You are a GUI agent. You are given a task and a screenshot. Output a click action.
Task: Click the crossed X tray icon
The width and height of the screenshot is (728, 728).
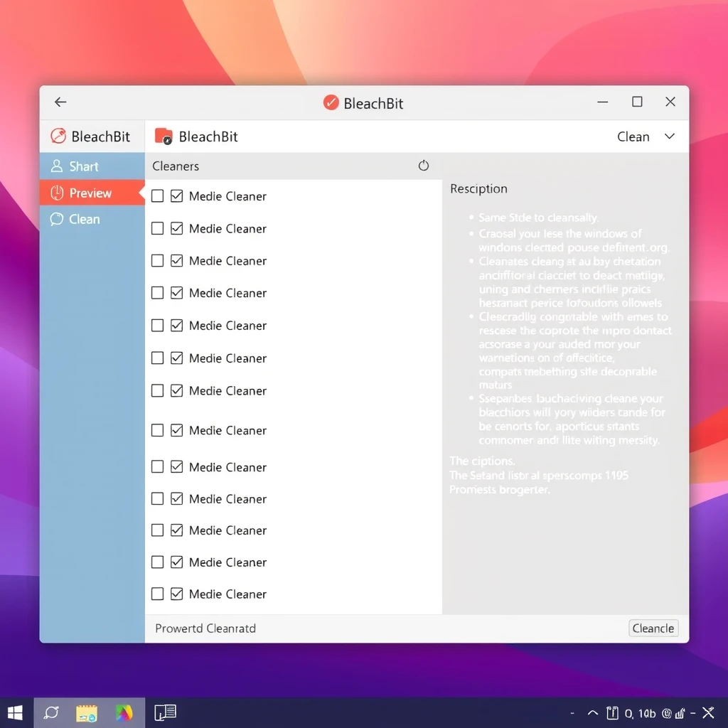coord(709,712)
